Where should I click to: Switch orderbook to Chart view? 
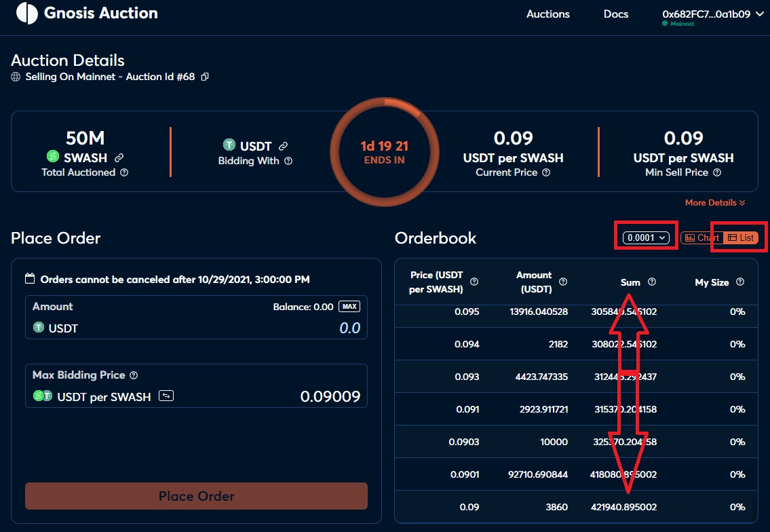click(701, 237)
